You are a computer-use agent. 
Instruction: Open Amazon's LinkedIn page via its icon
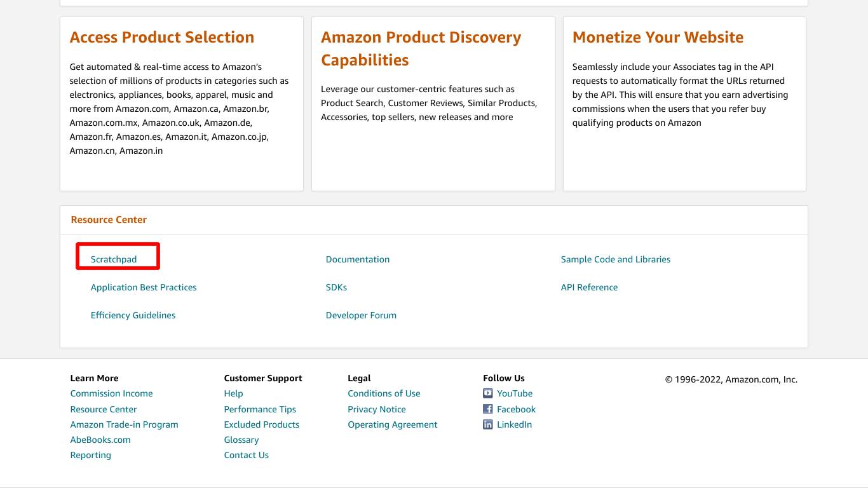pos(487,424)
